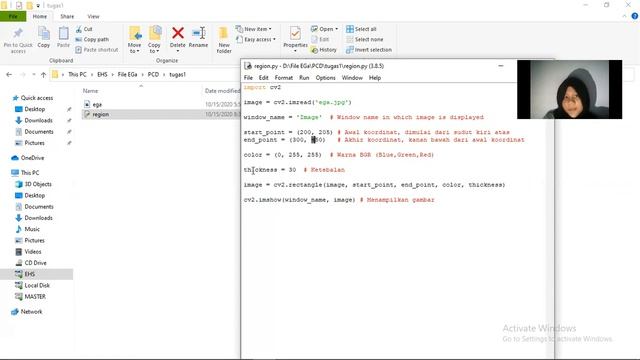Image resolution: width=640 pixels, height=360 pixels.
Task: Sort files by the Name column header
Action: point(91,91)
